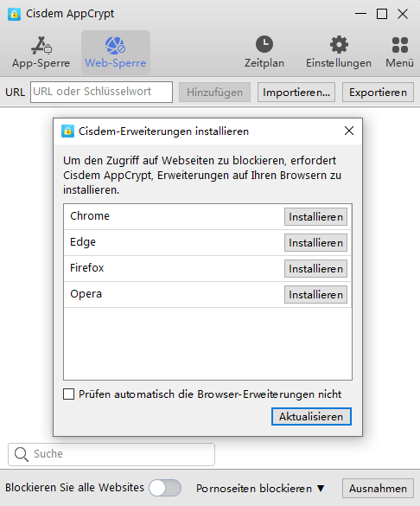Close the Cisdem AppCrypt main window

click(403, 14)
